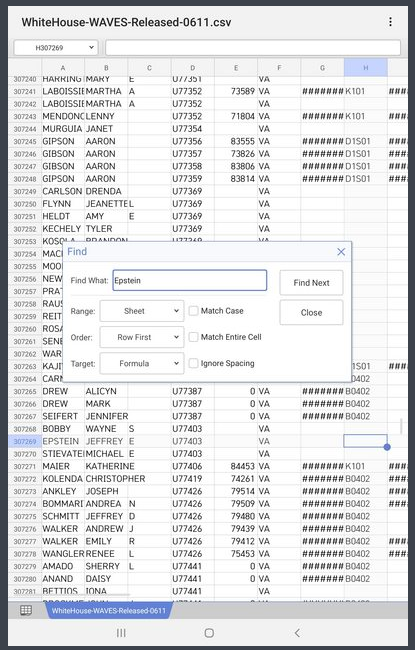
Task: Click the CARLSON cell
Action: pos(63,191)
